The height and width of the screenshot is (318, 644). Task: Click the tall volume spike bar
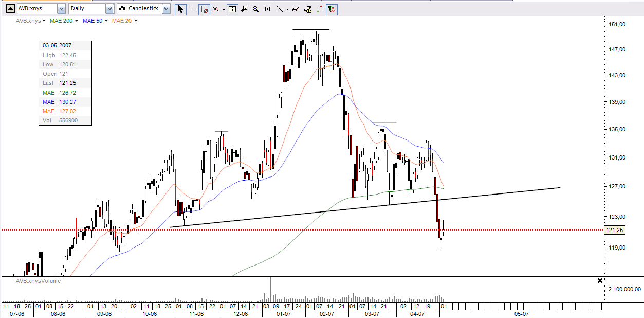click(x=271, y=289)
